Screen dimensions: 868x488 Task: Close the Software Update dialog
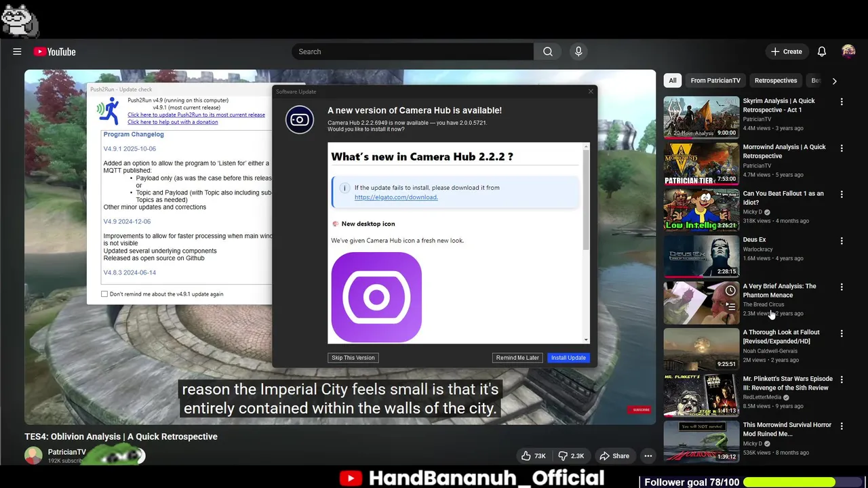590,91
